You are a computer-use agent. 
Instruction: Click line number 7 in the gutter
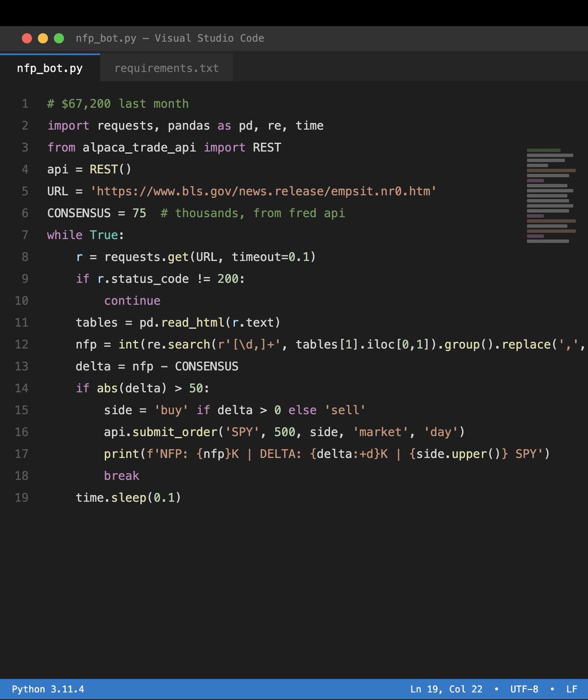coord(24,235)
